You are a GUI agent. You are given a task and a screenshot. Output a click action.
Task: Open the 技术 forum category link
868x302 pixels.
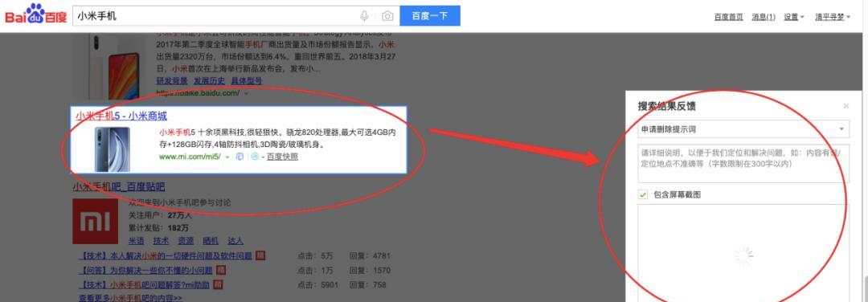[x=161, y=241]
